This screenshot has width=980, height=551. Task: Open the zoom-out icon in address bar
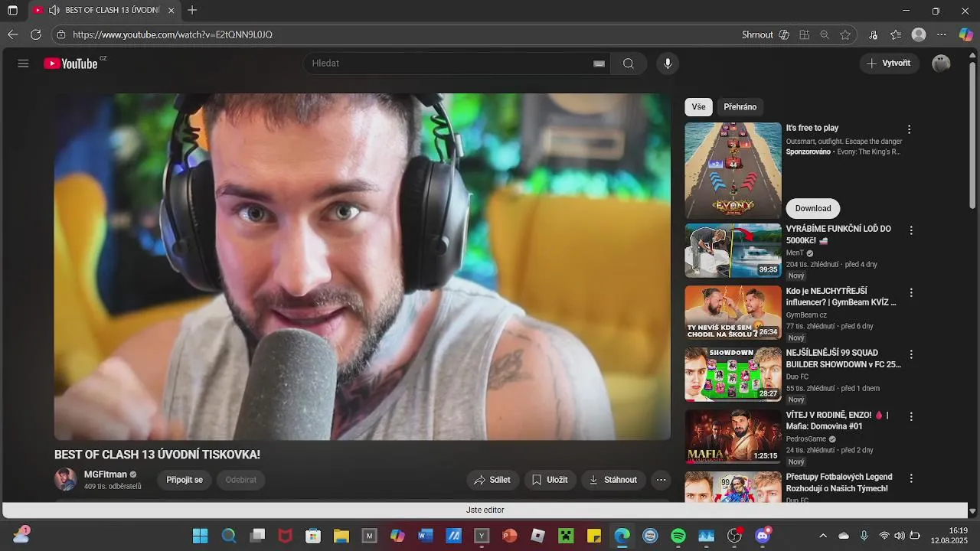(x=825, y=34)
